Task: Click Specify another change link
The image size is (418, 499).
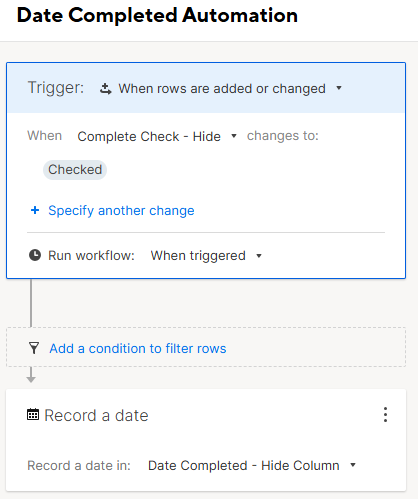Action: pyautogui.click(x=121, y=211)
